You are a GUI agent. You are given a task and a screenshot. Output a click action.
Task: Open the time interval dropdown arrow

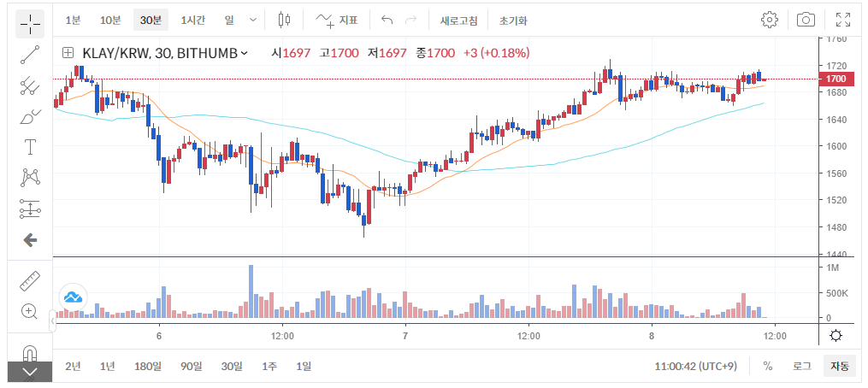pyautogui.click(x=252, y=20)
